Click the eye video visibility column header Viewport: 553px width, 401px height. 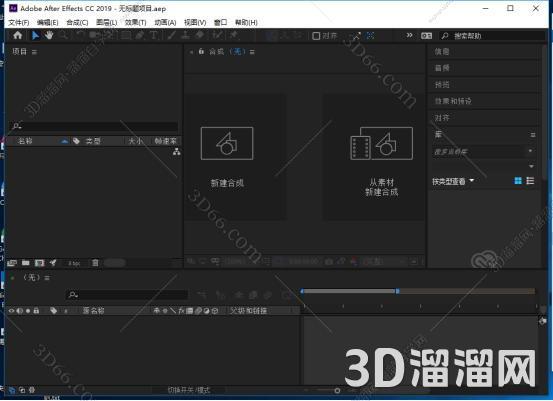(x=12, y=311)
